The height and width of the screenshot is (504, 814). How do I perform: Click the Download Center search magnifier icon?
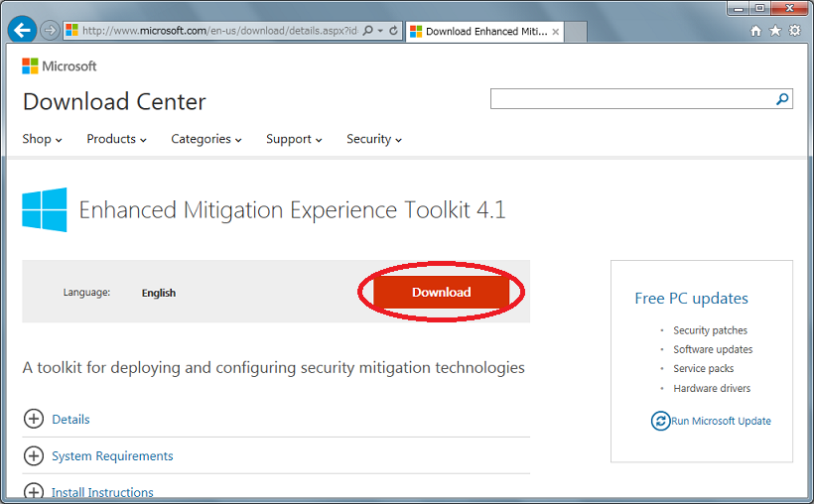782,98
